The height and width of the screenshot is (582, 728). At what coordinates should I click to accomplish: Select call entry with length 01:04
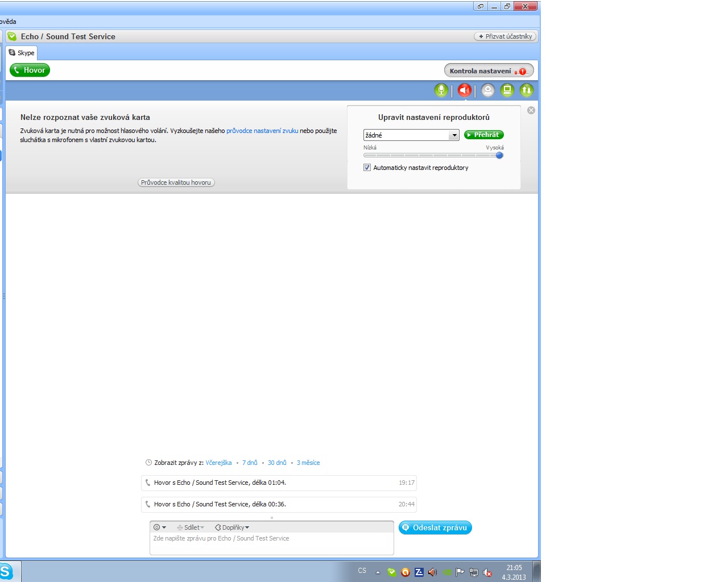279,483
